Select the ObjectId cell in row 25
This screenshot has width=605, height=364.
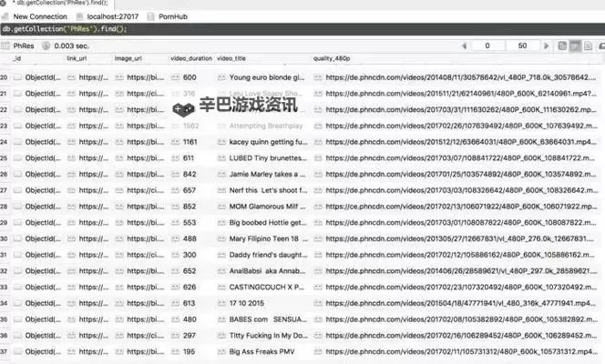41,157
